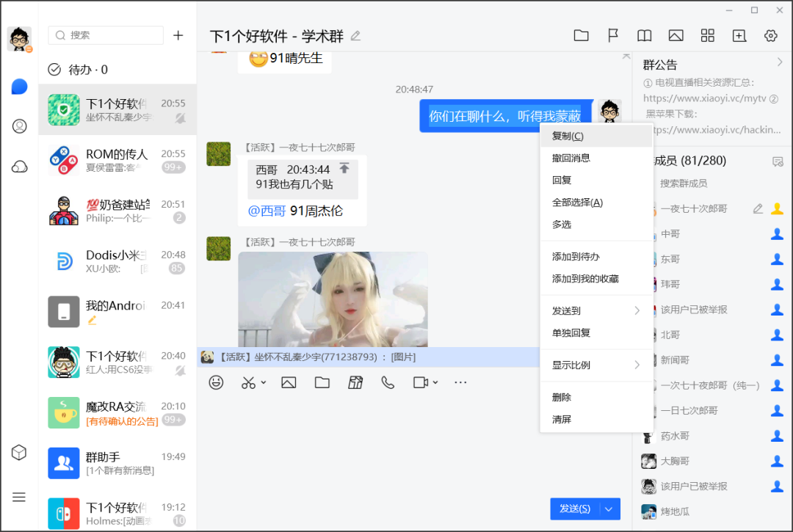The width and height of the screenshot is (793, 532).
Task: Open chat history with the book icon
Action: [x=644, y=34]
